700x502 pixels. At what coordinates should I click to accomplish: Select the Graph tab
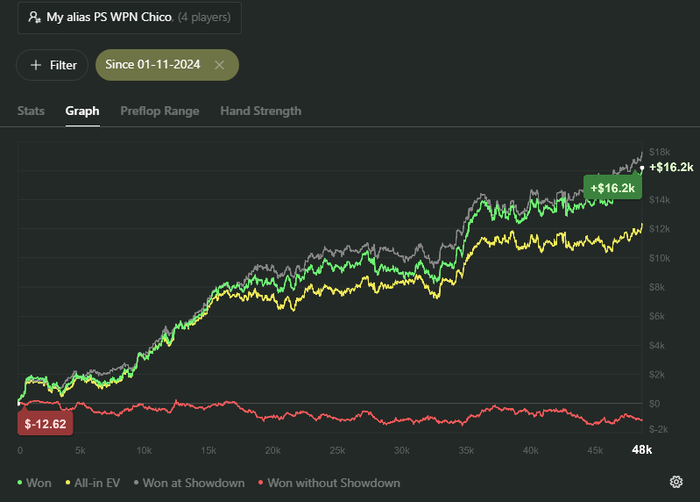click(x=82, y=111)
